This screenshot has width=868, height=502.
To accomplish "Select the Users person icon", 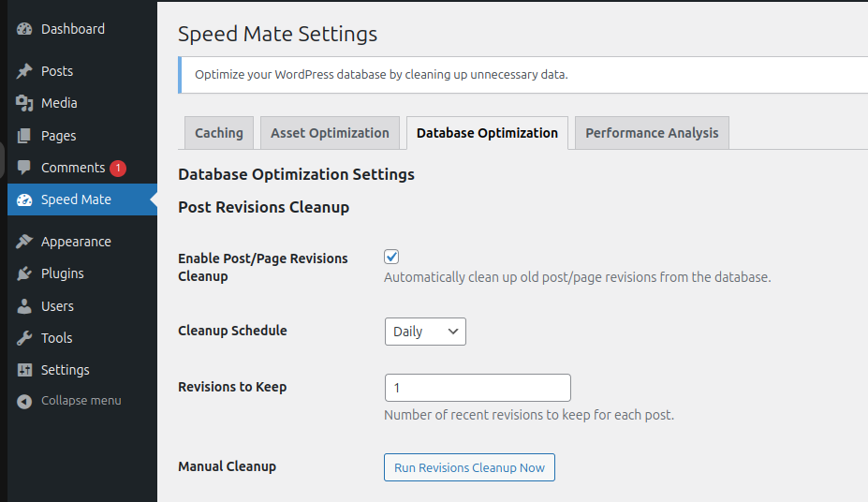I will tap(24, 306).
